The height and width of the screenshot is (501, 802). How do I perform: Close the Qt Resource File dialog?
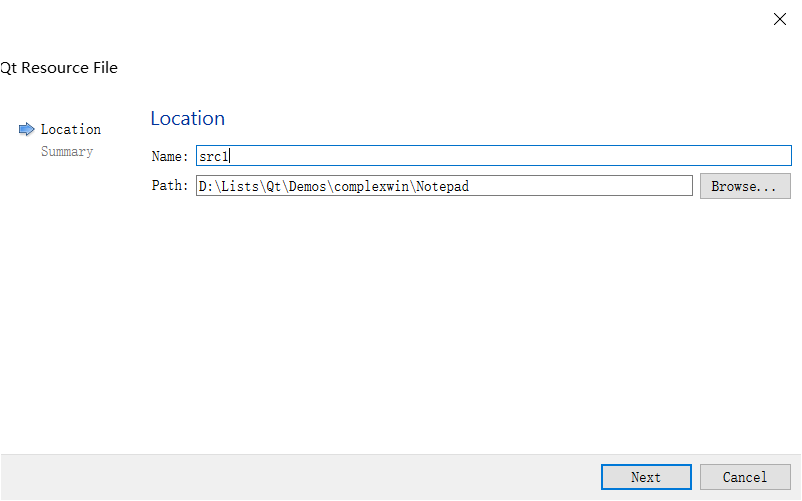coord(779,19)
